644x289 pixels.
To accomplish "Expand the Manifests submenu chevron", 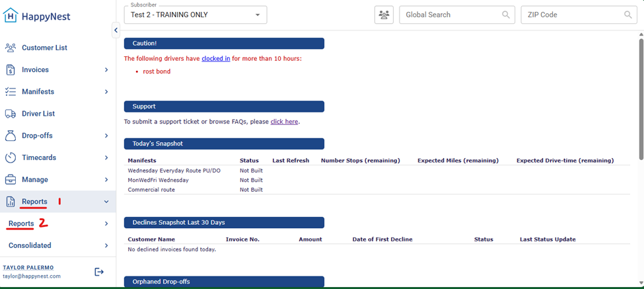I will tap(106, 92).
